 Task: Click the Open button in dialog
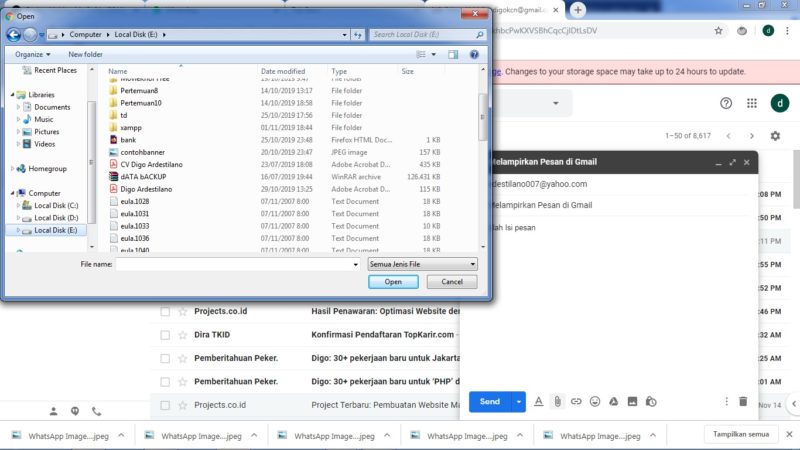click(393, 282)
